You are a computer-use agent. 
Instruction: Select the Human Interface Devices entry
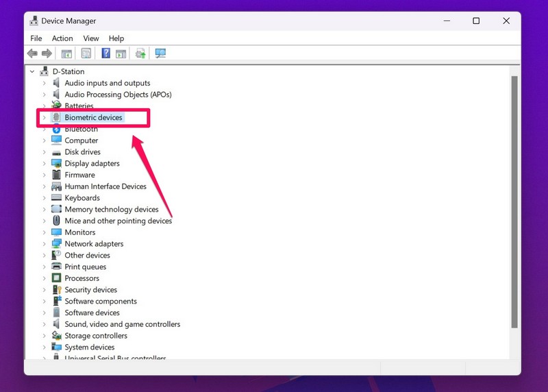(x=105, y=186)
